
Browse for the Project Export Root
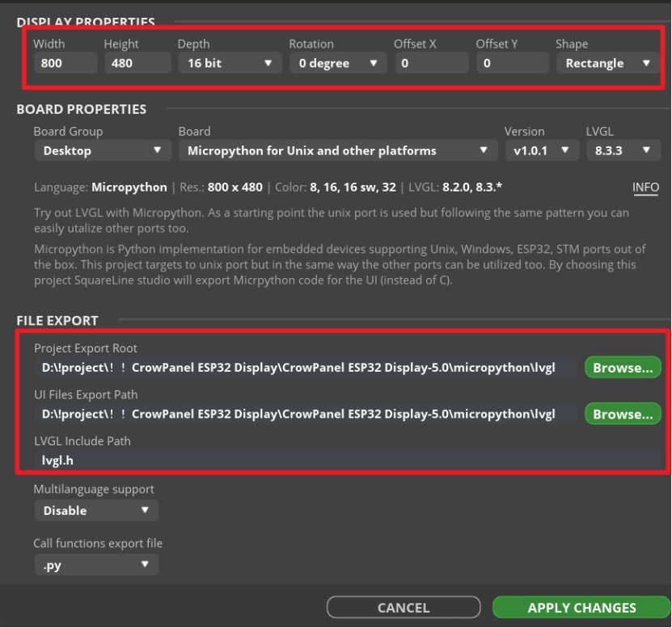pos(623,368)
